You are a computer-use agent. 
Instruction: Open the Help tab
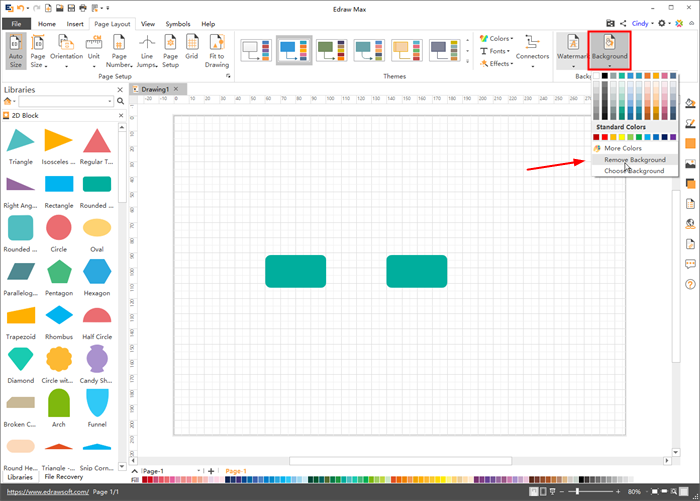[208, 24]
